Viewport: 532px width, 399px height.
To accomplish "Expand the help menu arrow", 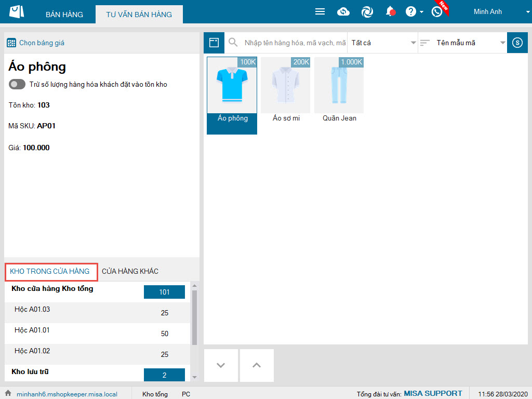I will coord(421,12).
